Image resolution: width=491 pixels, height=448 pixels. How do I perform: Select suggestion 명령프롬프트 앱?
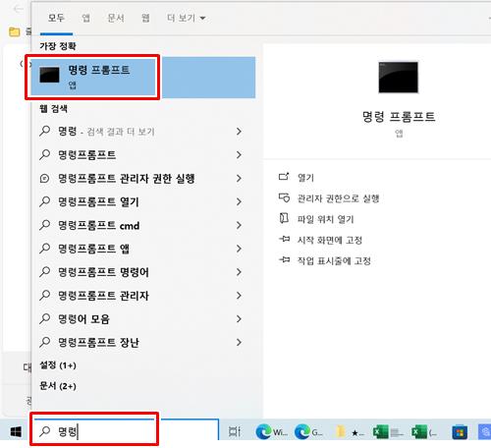click(143, 249)
